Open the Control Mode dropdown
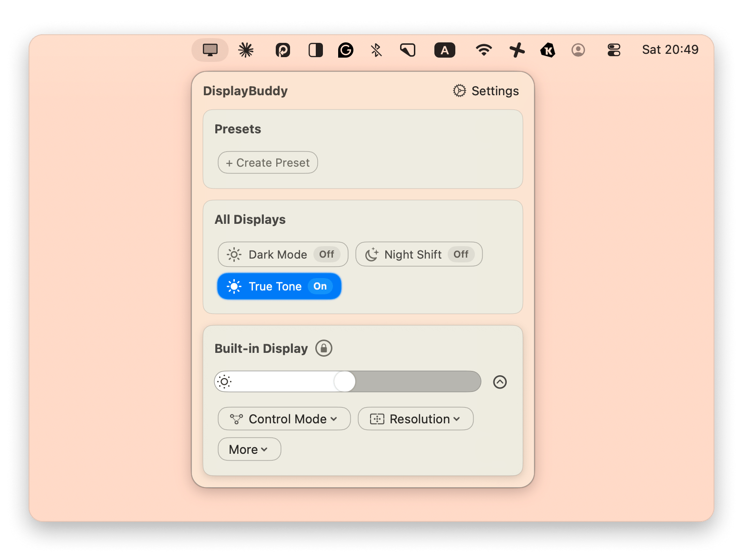This screenshot has width=743, height=560. (284, 419)
